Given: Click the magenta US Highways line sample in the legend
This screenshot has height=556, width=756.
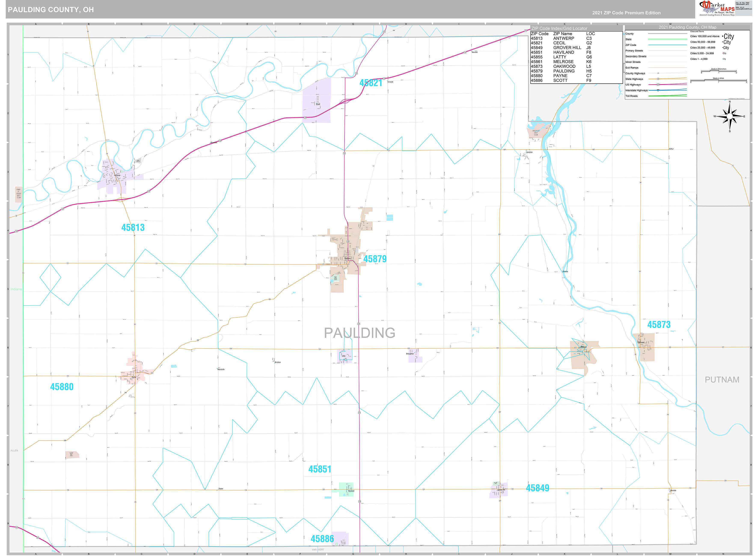Looking at the screenshot, I should [667, 84].
